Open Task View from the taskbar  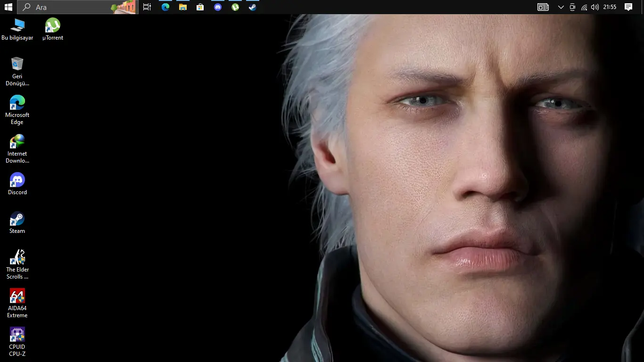147,7
